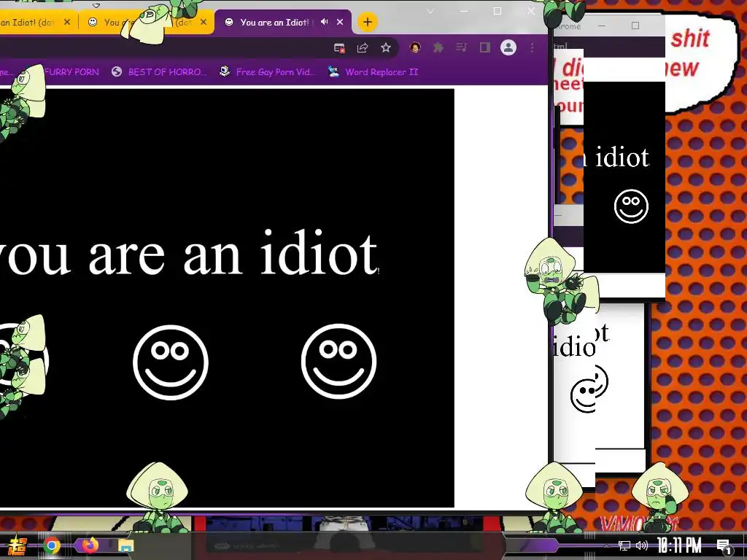Open the notification center icon
The image size is (747, 560).
724,546
